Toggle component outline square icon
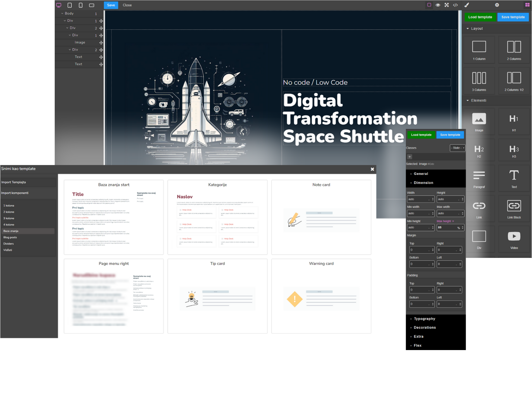This screenshot has height=398, width=532. (x=429, y=5)
